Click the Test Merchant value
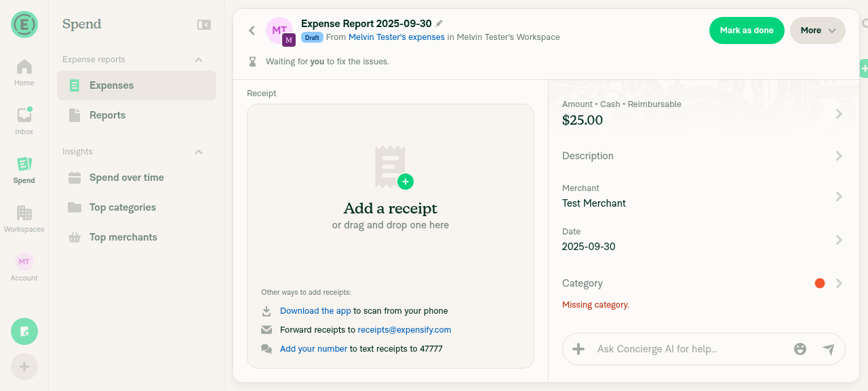Screen dimensions: 868x391 [x=594, y=203]
